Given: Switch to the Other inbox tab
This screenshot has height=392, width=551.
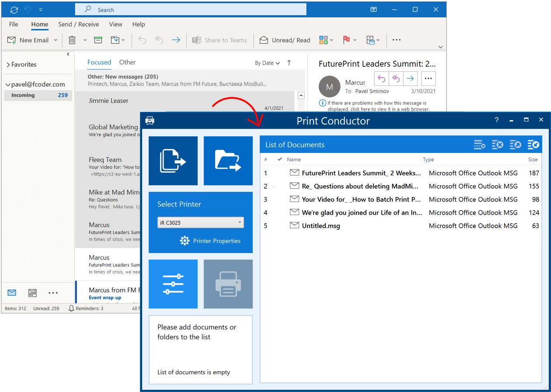Looking at the screenshot, I should (127, 62).
